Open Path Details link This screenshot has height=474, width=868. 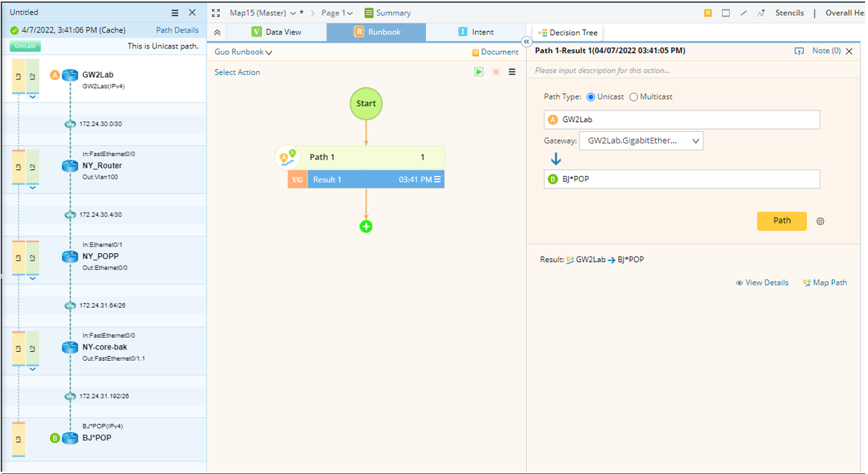tap(177, 30)
